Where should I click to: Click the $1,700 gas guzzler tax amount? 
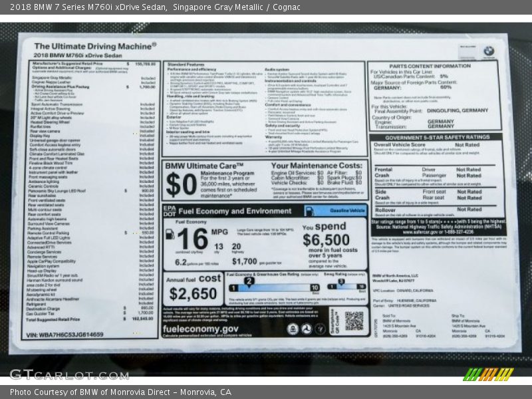tap(244, 261)
